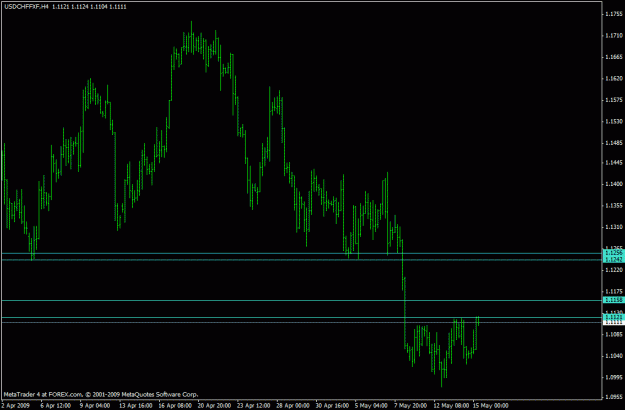Click the 1.1530 price scale label
Image resolution: width=625 pixels, height=410 pixels.
click(614, 121)
